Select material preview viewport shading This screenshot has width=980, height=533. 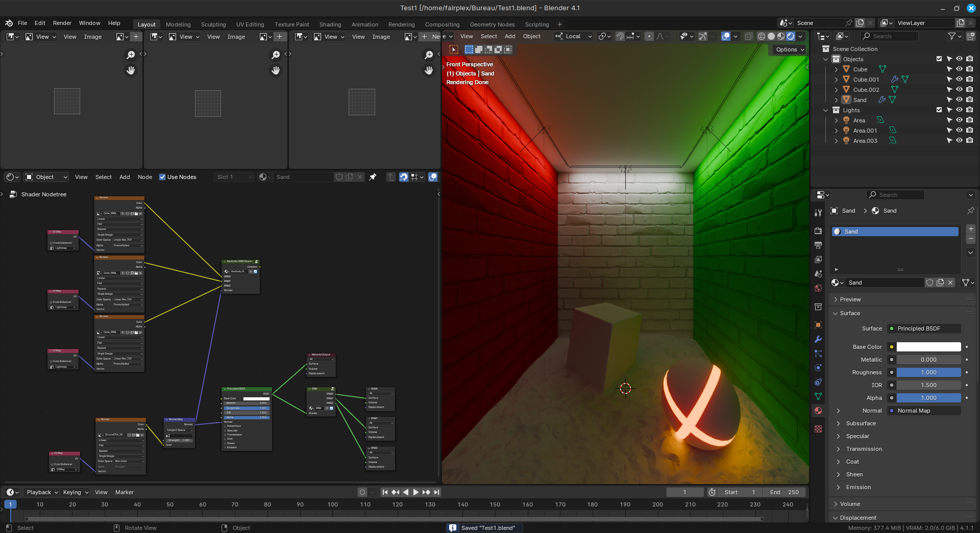pyautogui.click(x=781, y=36)
